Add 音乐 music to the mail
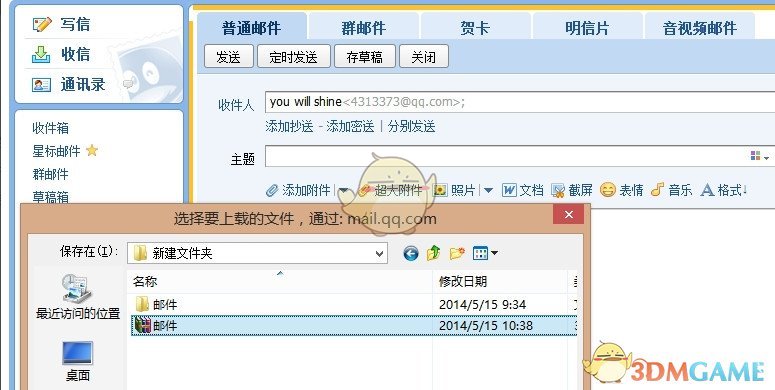Viewport: 775px width, 390px height. (671, 190)
